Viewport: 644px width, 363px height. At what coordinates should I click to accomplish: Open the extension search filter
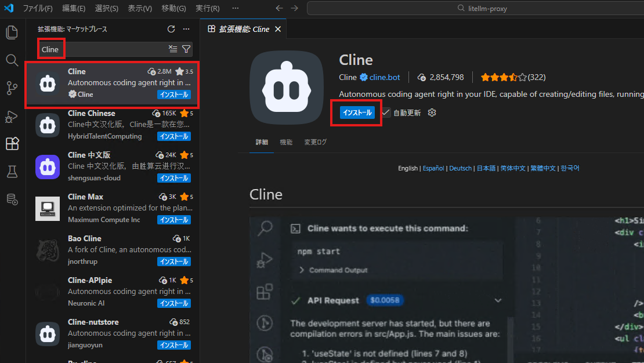(x=186, y=49)
